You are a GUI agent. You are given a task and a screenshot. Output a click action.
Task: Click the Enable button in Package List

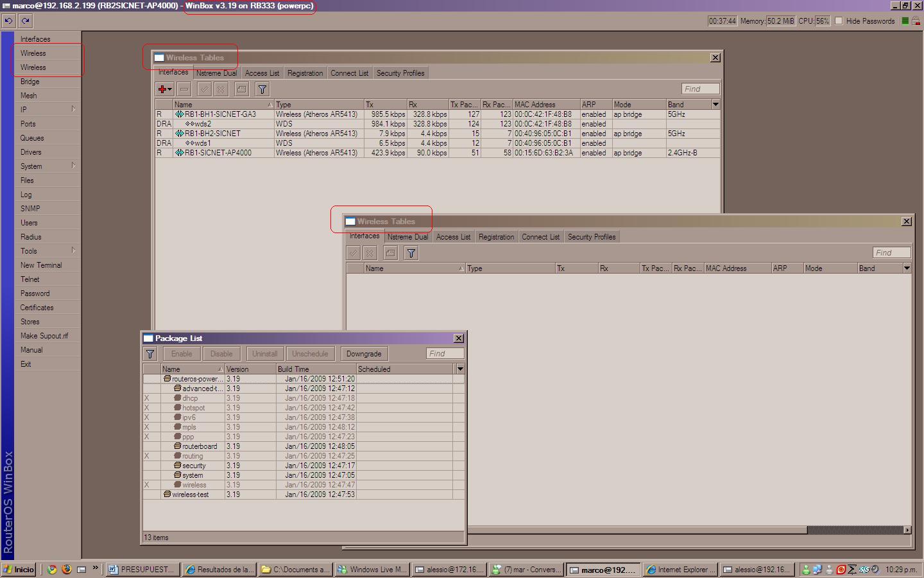pos(182,354)
